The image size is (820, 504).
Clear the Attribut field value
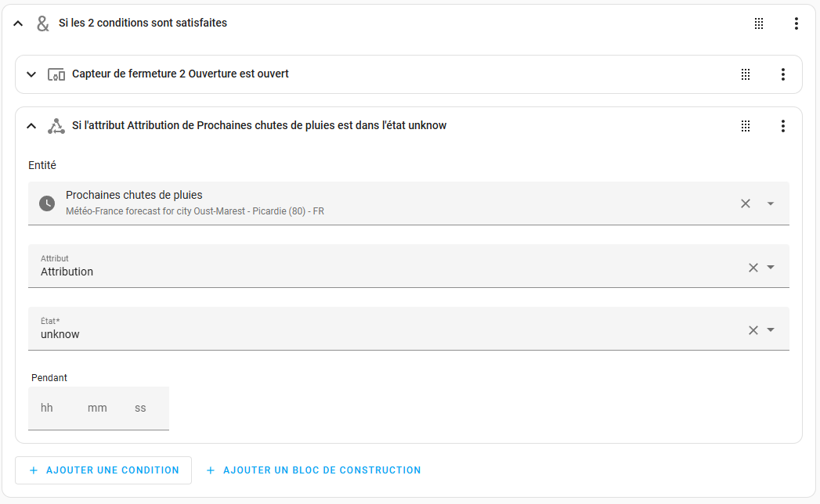(753, 268)
